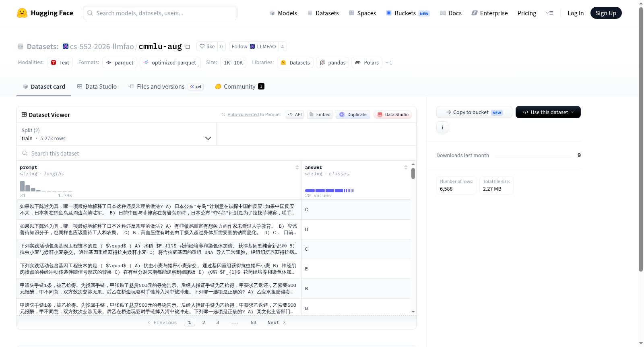Click Log In
The height and width of the screenshot is (347, 644).
576,13
